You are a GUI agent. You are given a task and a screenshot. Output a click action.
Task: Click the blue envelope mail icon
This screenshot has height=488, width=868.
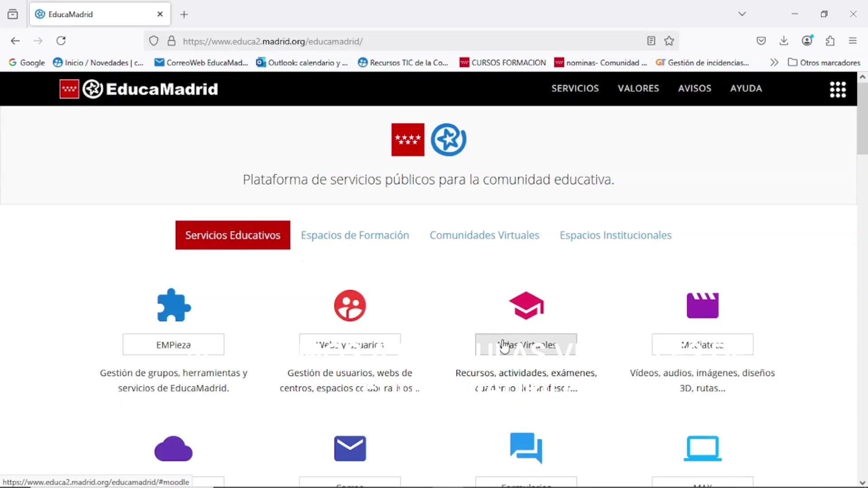[350, 449]
